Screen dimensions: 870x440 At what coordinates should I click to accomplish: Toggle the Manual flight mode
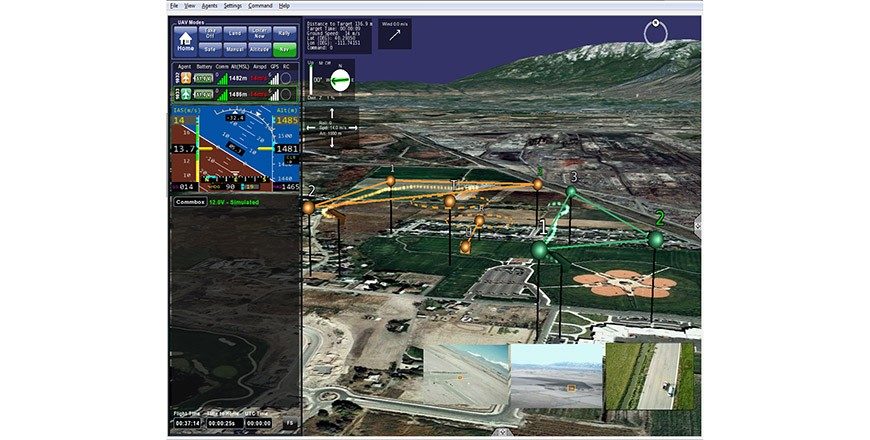coord(235,48)
